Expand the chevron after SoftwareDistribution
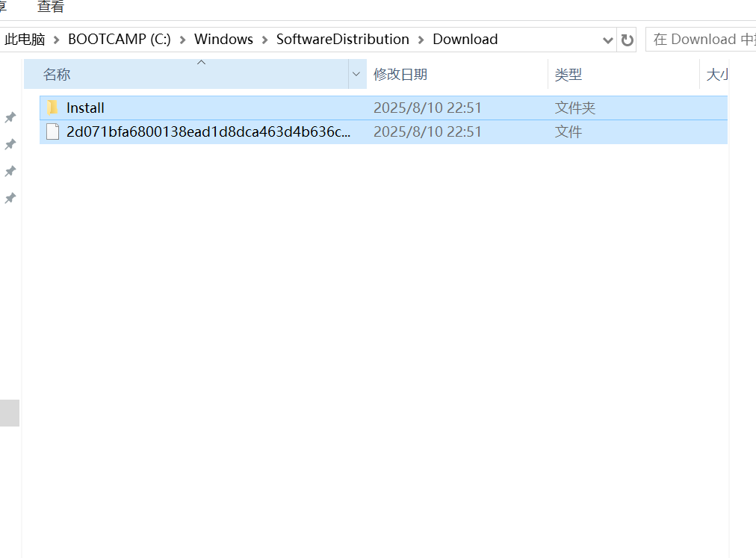 click(x=421, y=40)
